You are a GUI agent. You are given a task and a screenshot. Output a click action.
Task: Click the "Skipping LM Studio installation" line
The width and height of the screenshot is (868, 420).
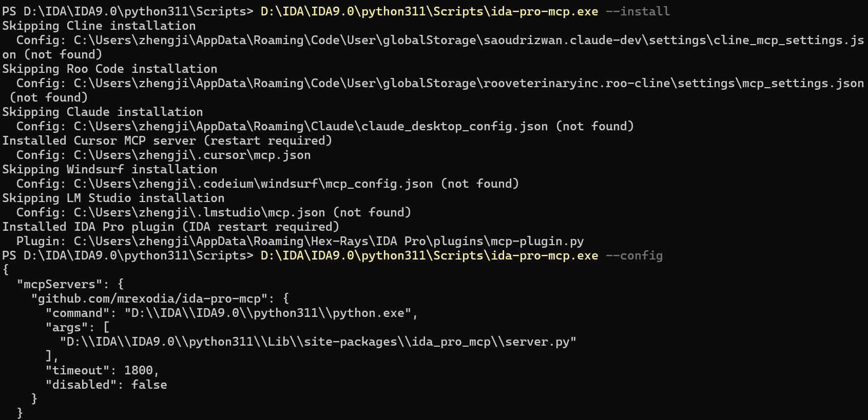pyautogui.click(x=113, y=198)
